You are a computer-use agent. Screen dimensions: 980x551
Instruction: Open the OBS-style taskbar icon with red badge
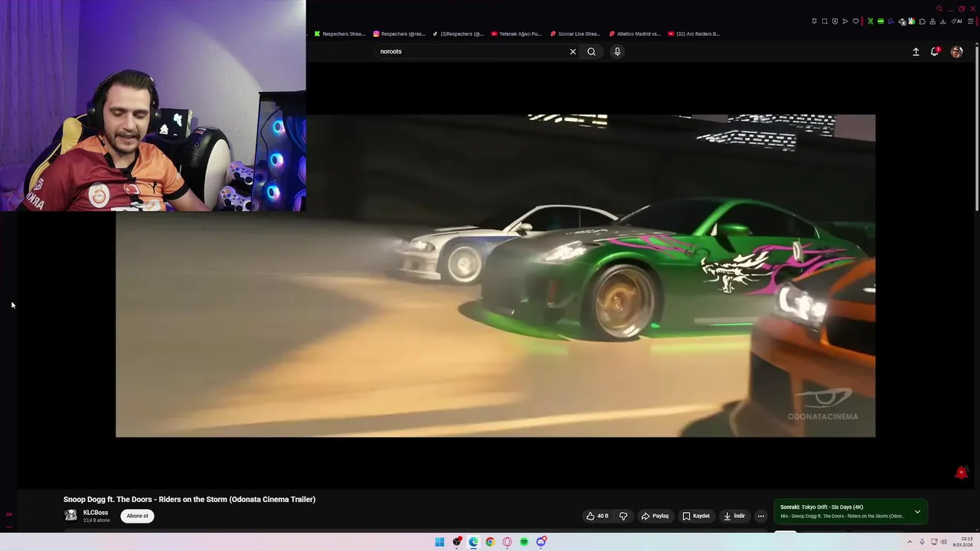tap(457, 542)
